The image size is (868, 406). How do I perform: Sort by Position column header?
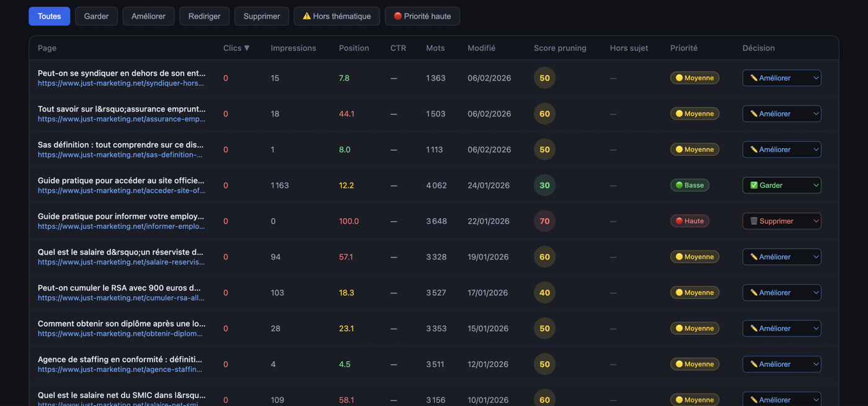pos(354,48)
